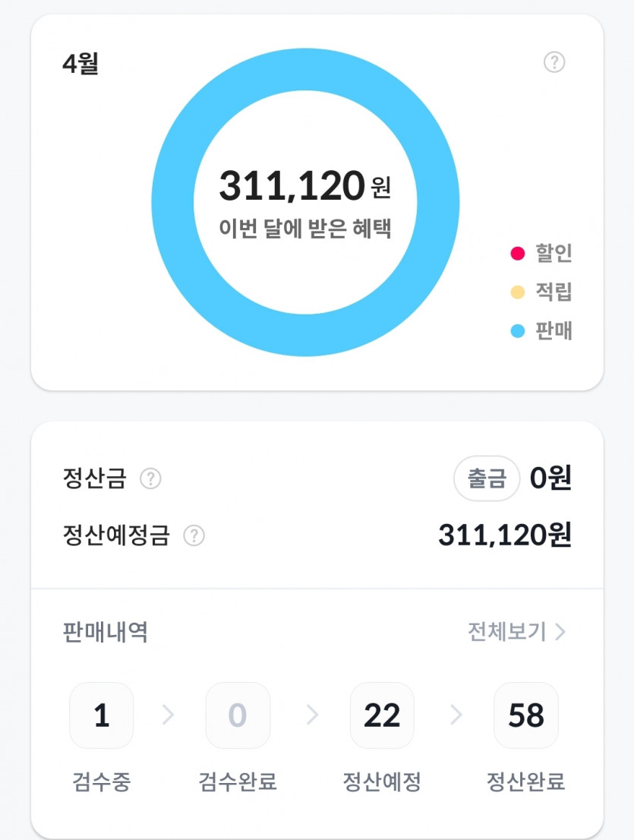Screen dimensions: 634x840
Task: Tap the 정산예정 label under 22
Action: (382, 782)
